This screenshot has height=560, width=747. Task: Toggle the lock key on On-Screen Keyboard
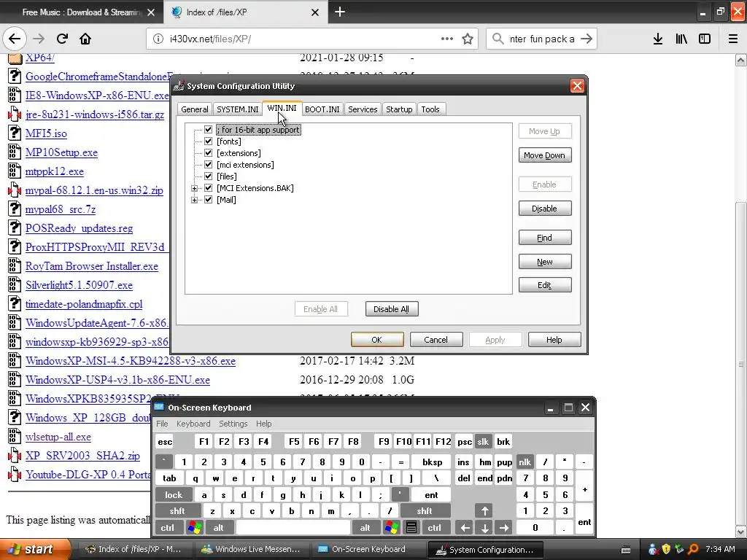[174, 495]
